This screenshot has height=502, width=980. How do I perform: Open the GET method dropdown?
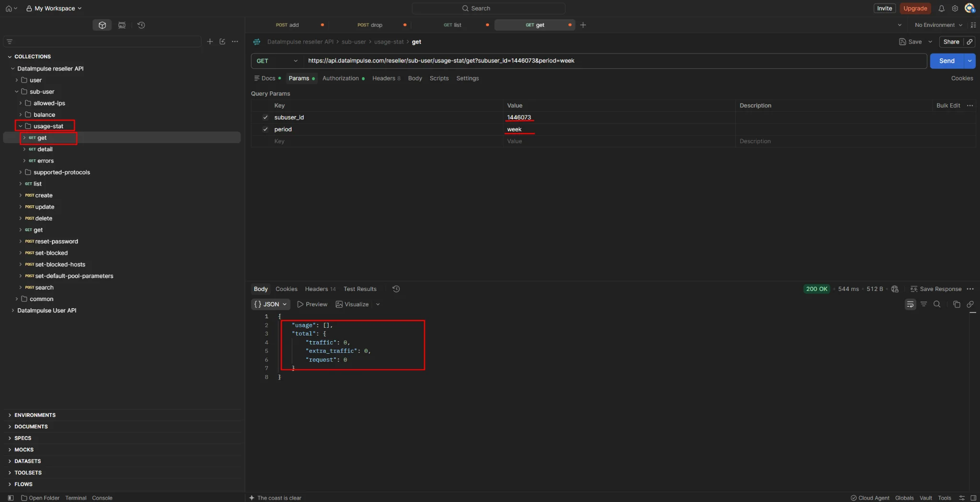click(x=277, y=61)
